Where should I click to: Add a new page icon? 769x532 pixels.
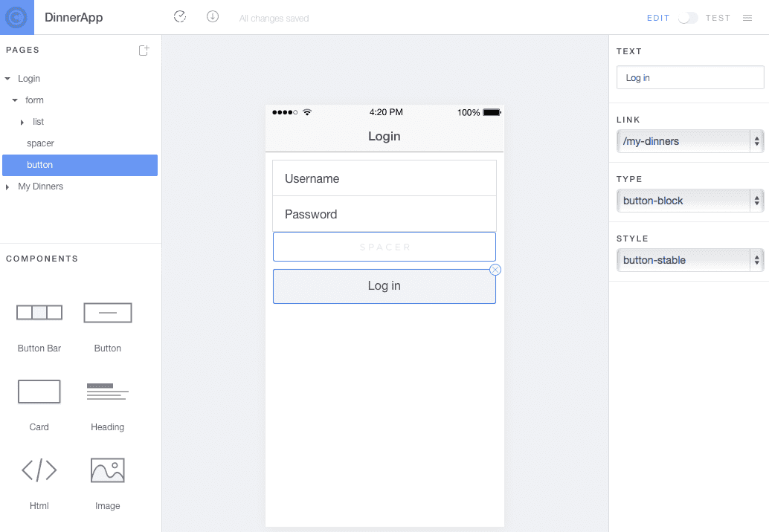(x=144, y=50)
